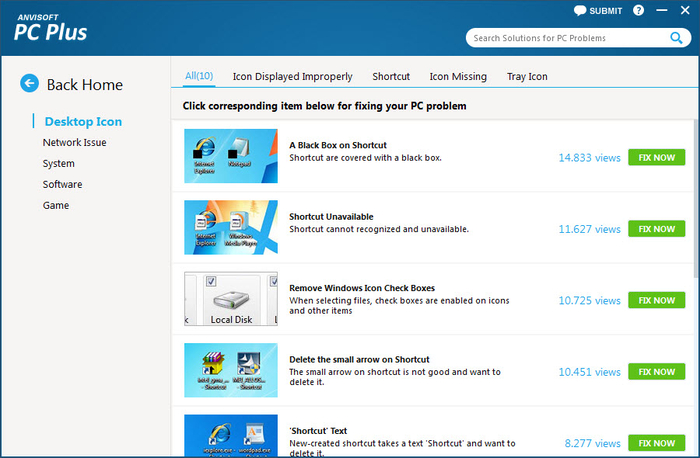Switch to the Icon Displayed Improperly tab
Screen dimensions: 700x458
point(292,76)
